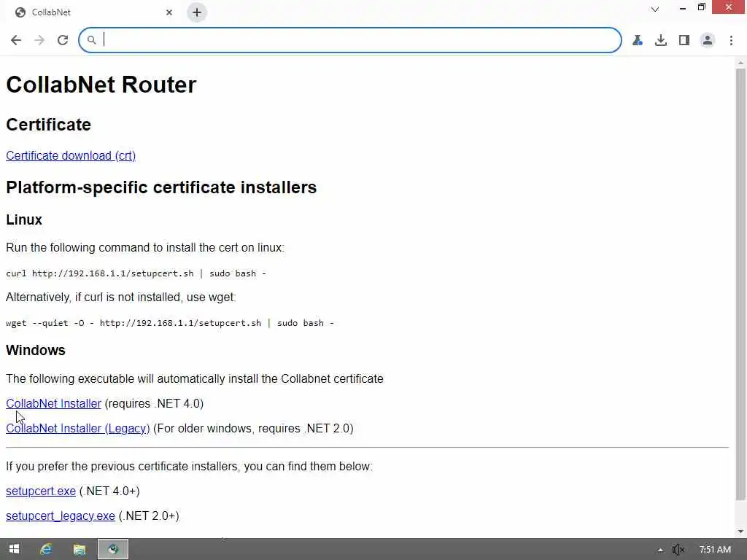
Task: Select the CollabNet browser tab
Action: 93,12
